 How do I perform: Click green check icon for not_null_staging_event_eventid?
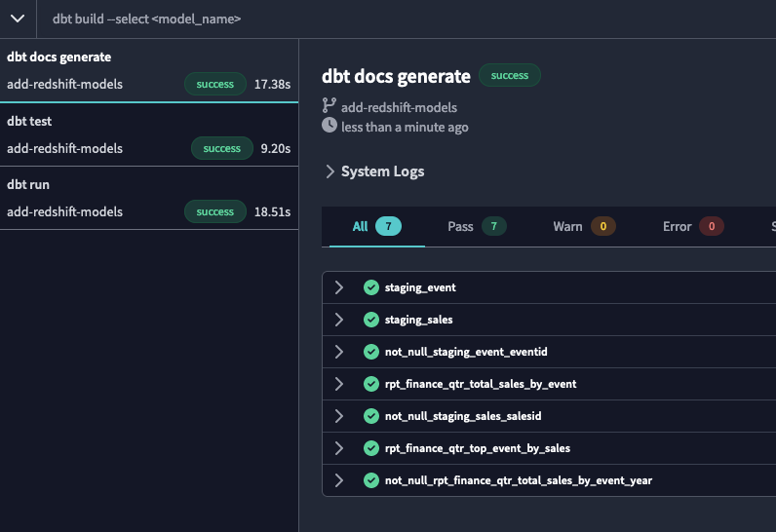point(371,352)
